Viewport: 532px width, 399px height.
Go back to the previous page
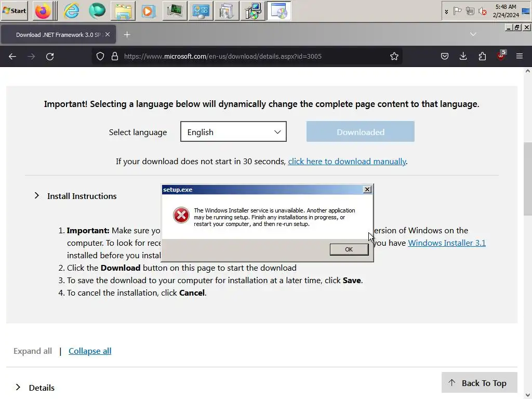pyautogui.click(x=12, y=56)
